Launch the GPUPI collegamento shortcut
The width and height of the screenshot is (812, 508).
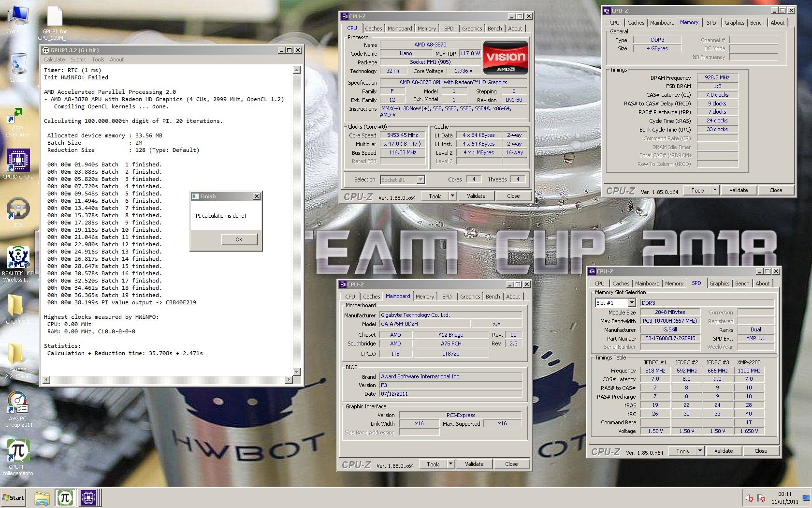click(18, 457)
